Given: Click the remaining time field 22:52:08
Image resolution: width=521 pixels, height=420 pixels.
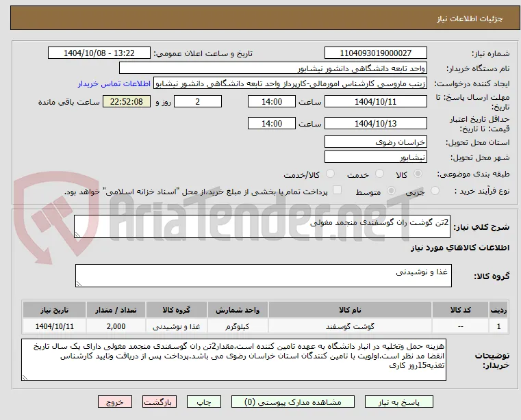Looking at the screenshot, I should 127,102.
